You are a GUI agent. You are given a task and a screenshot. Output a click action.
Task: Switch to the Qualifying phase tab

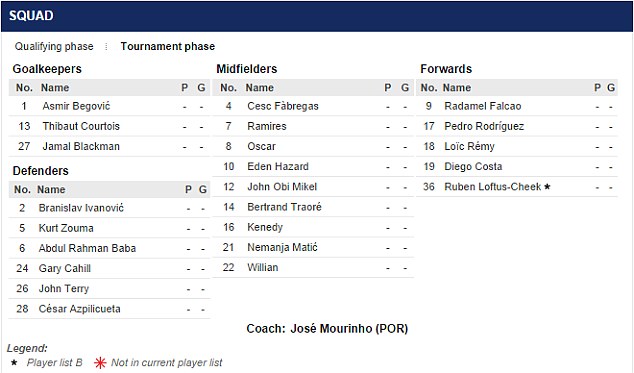54,47
